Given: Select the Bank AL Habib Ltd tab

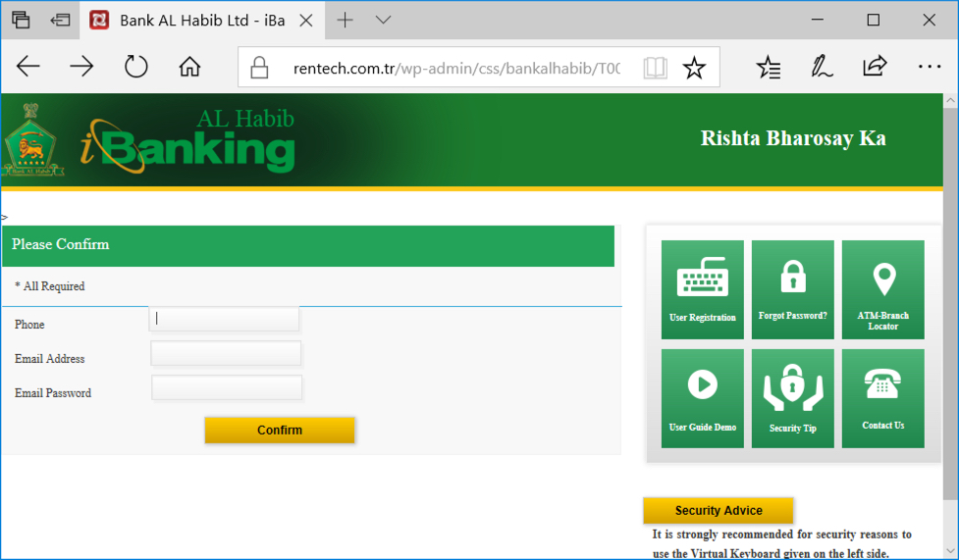Looking at the screenshot, I should tap(202, 21).
